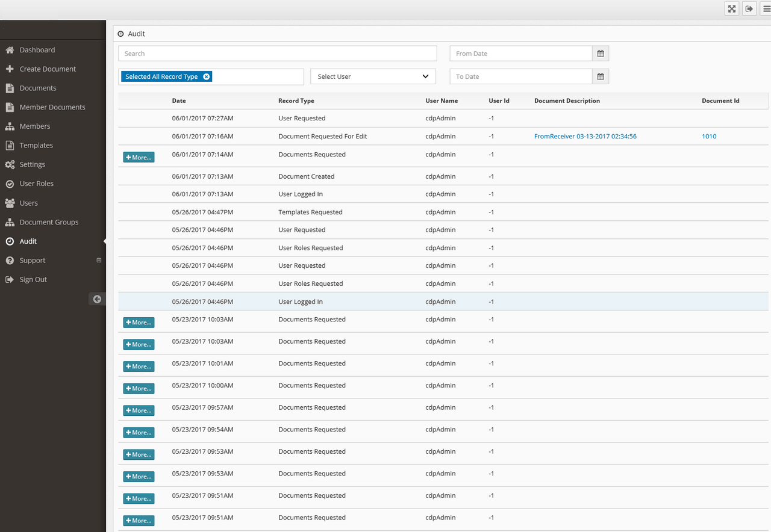Click the fullscreen expand icon at top right

[x=732, y=8]
